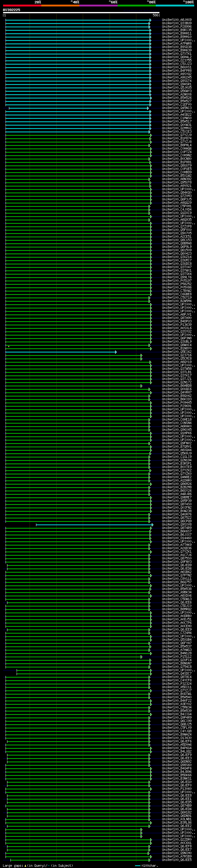
Task: Select hit label UniRef100_Q96X45
Action: coord(177,430)
